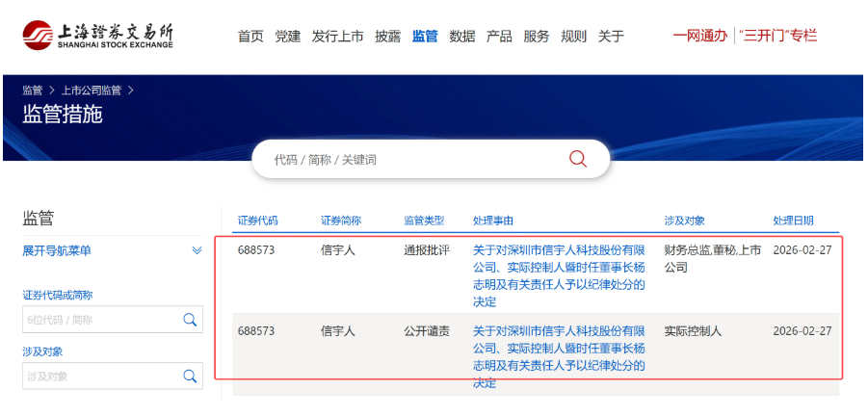Image resolution: width=868 pixels, height=416 pixels.
Task: Click the 6位代码 / 简称 input field
Action: point(99,320)
